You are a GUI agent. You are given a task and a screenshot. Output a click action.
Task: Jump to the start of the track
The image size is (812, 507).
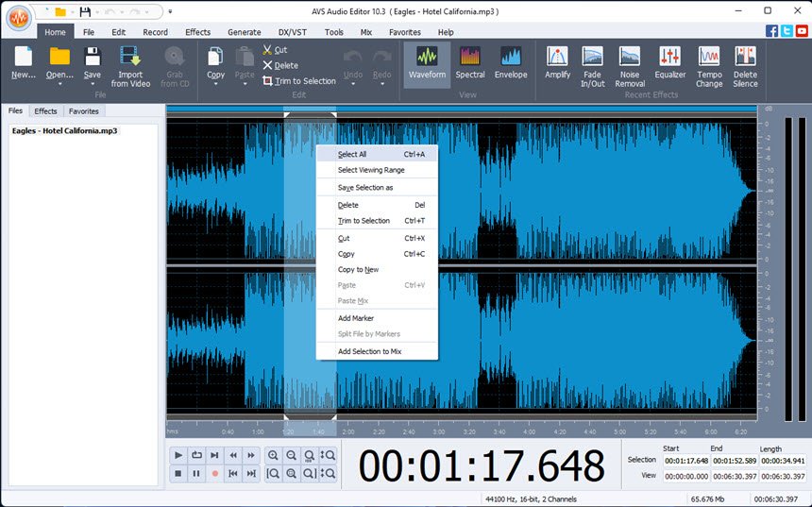(x=233, y=473)
